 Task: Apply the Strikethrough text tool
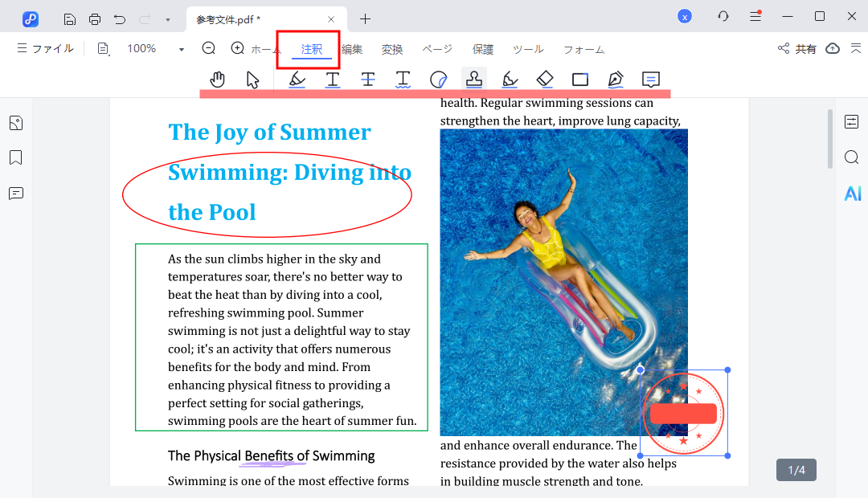367,79
